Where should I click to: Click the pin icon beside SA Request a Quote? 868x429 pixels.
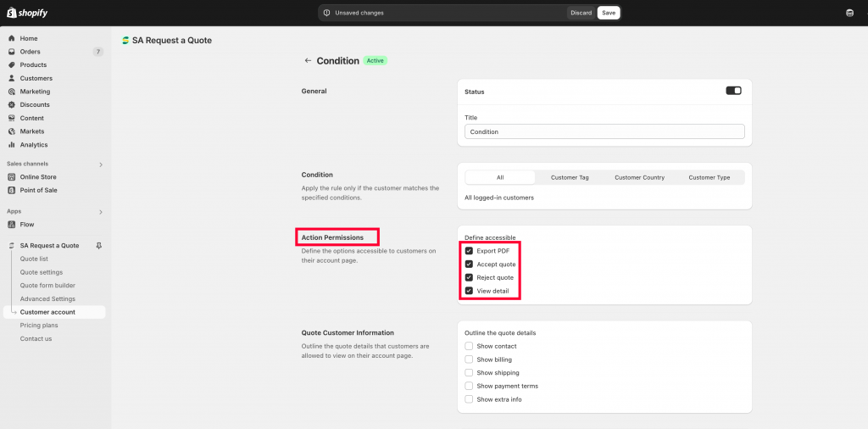click(x=98, y=245)
